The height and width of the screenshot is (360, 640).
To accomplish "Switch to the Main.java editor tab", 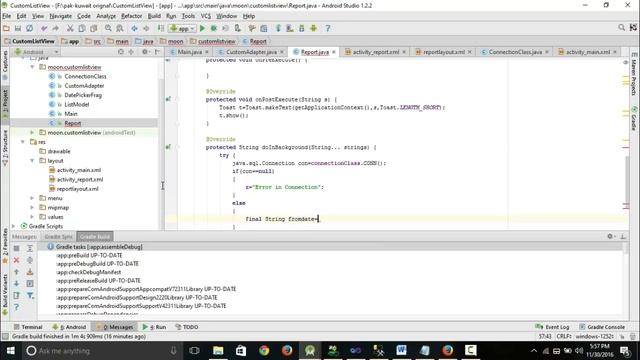I will coord(189,52).
